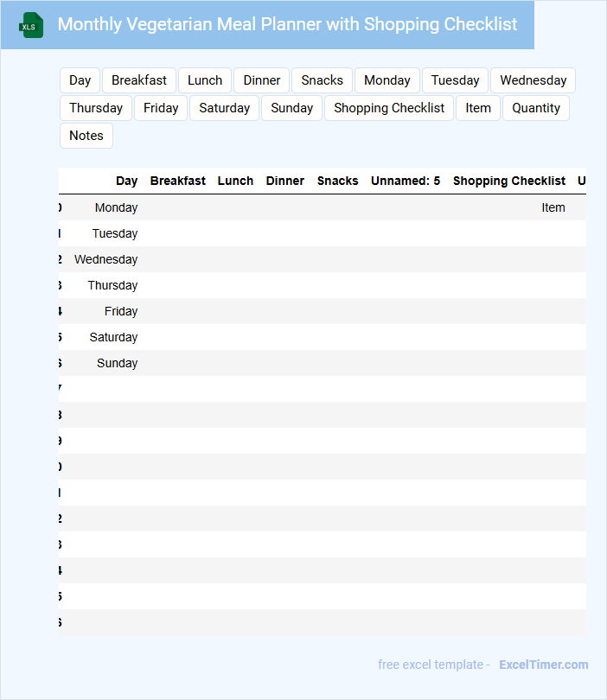This screenshot has width=607, height=700.
Task: Click the Snacks column header
Action: point(338,181)
